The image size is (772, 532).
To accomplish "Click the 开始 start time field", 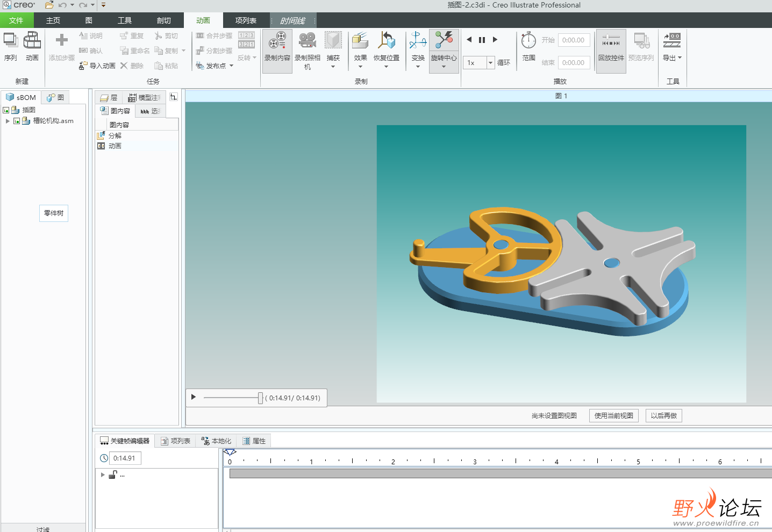I will coord(574,40).
